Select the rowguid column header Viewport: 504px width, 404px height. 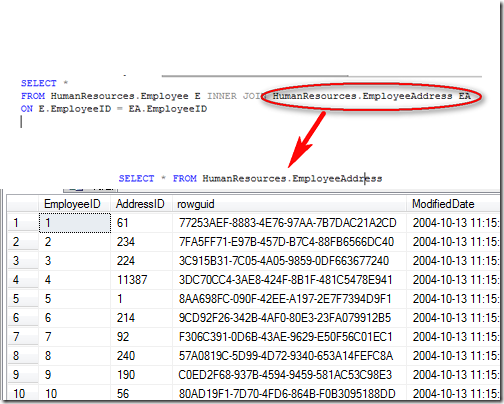click(289, 204)
